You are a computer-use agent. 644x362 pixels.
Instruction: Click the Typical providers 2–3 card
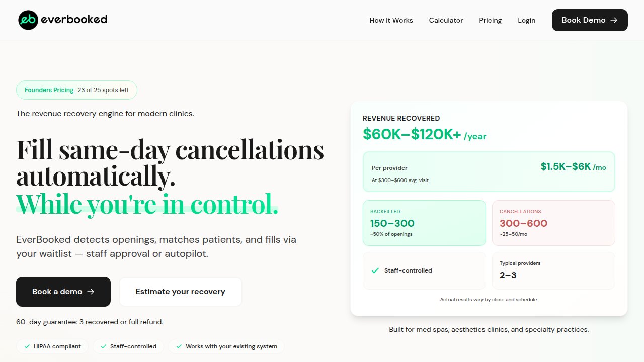click(x=553, y=270)
